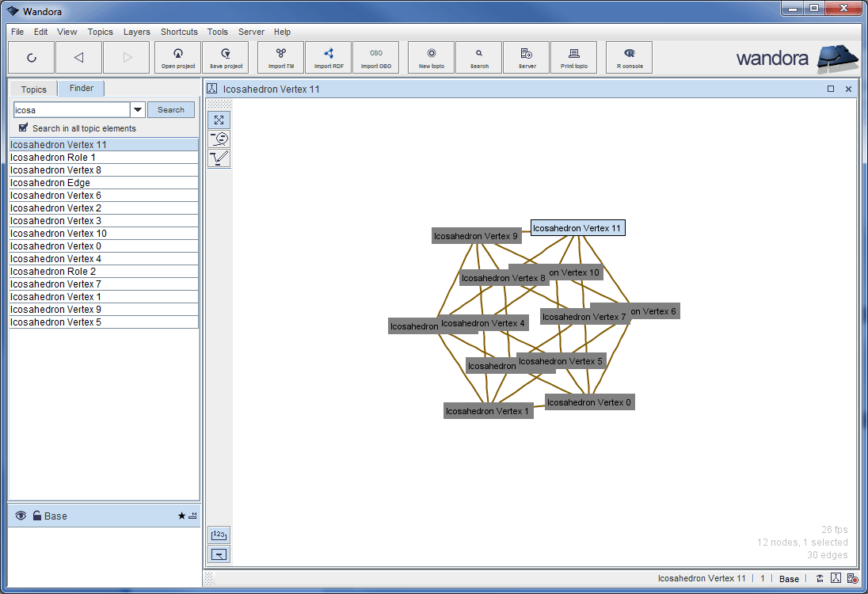Open the search history dropdown

click(137, 109)
